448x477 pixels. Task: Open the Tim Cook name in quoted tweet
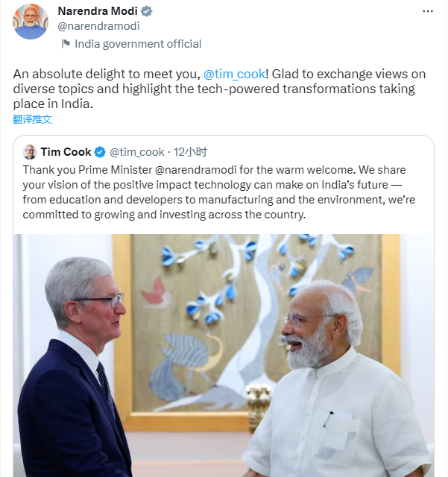(x=66, y=152)
